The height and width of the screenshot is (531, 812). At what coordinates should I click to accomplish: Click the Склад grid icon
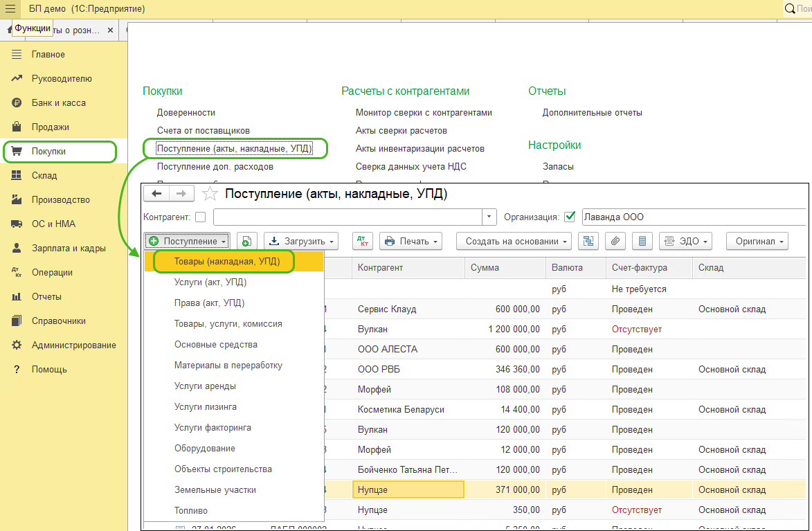[x=17, y=176]
